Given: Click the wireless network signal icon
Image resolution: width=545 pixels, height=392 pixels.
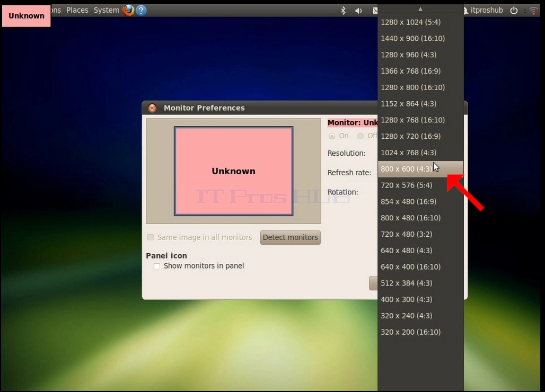Looking at the screenshot, I should pos(533,11).
